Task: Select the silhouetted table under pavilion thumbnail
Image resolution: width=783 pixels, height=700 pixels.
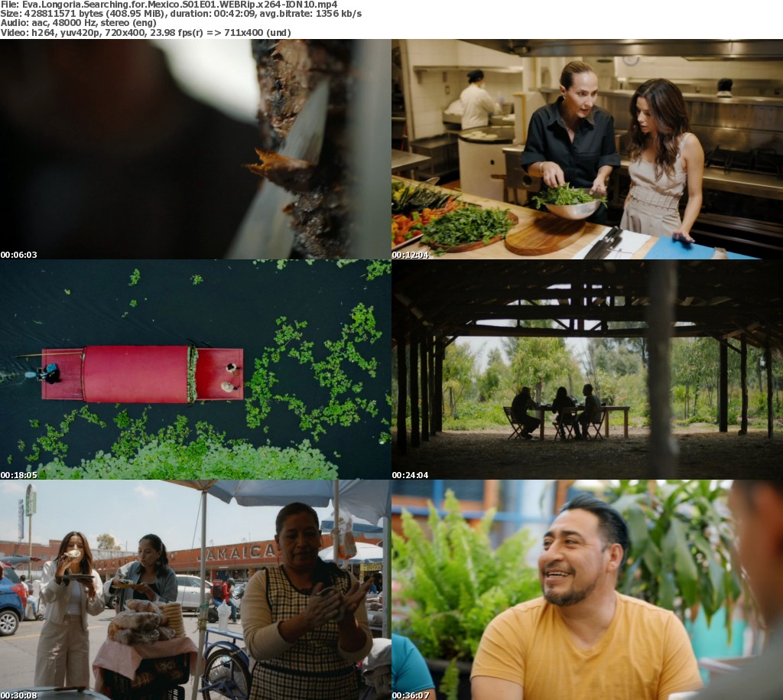Action: click(x=586, y=369)
